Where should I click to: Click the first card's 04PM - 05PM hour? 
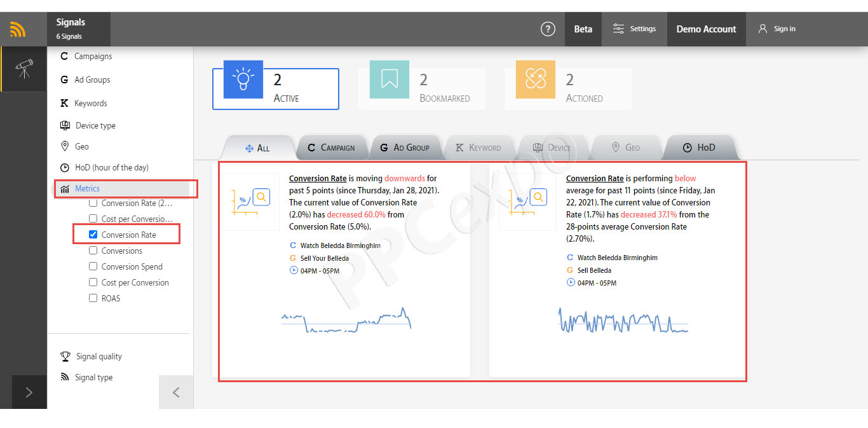[x=320, y=271]
